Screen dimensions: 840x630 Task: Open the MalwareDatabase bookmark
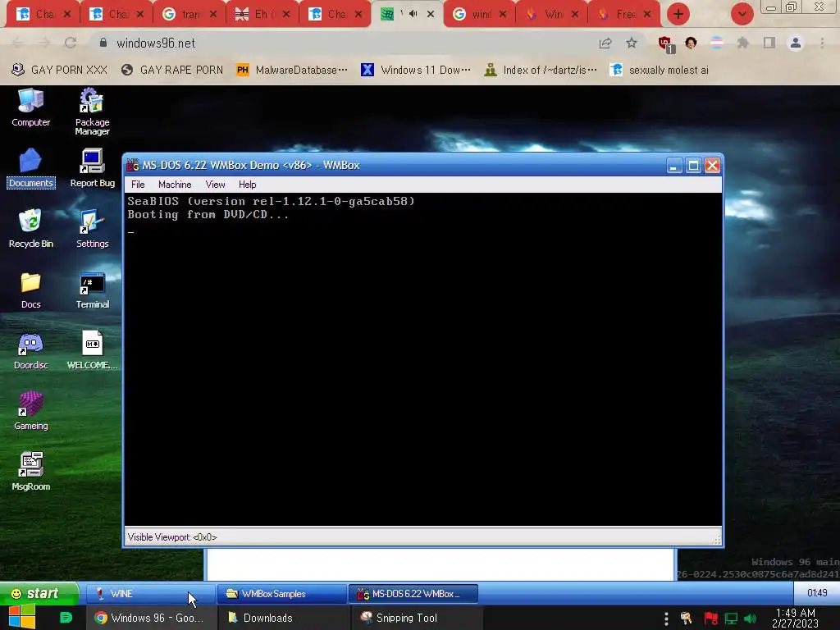tap(291, 70)
